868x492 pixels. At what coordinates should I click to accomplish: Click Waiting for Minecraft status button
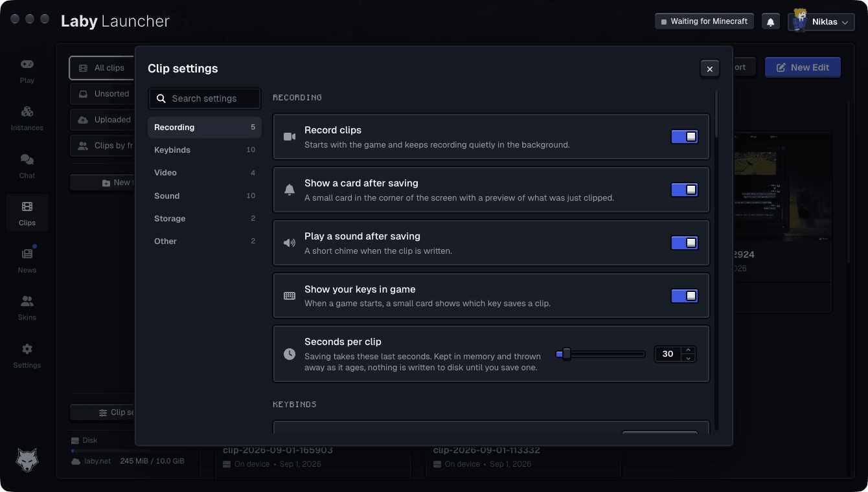(704, 21)
